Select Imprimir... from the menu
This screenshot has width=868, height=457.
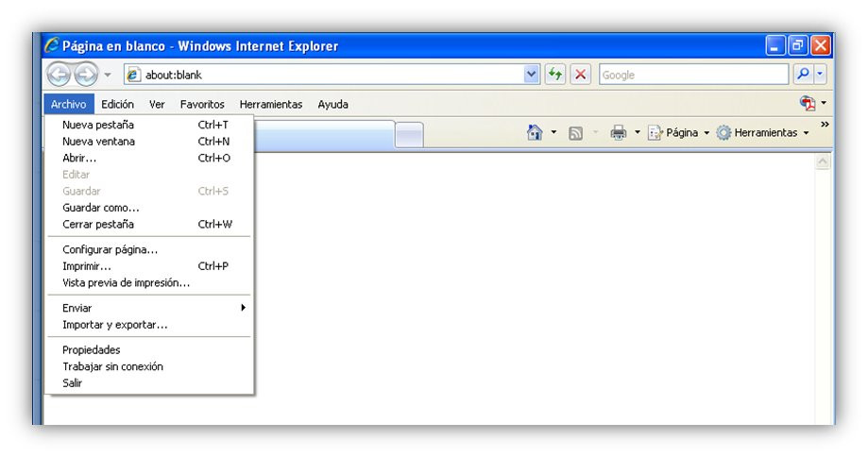pos(149,266)
